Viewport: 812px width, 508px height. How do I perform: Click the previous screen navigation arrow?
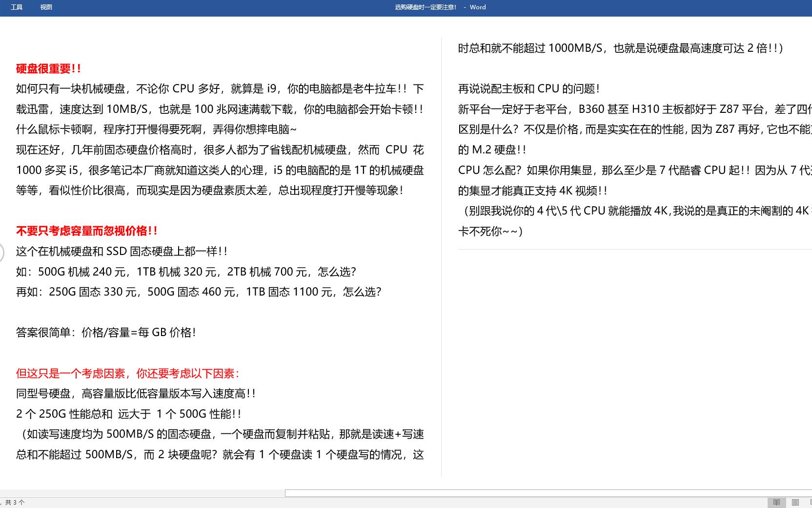click(x=2, y=253)
